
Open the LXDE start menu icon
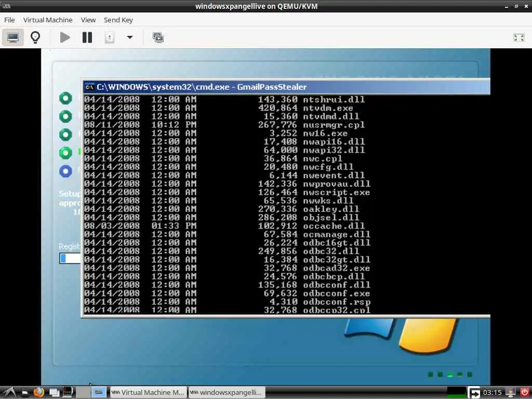pyautogui.click(x=9, y=393)
